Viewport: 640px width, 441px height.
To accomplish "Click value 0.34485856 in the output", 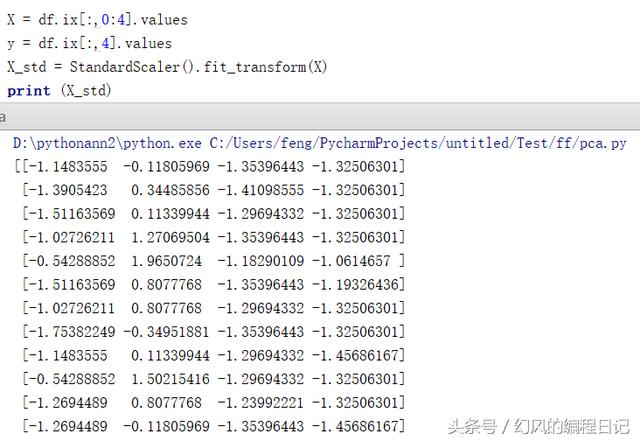I will click(170, 190).
